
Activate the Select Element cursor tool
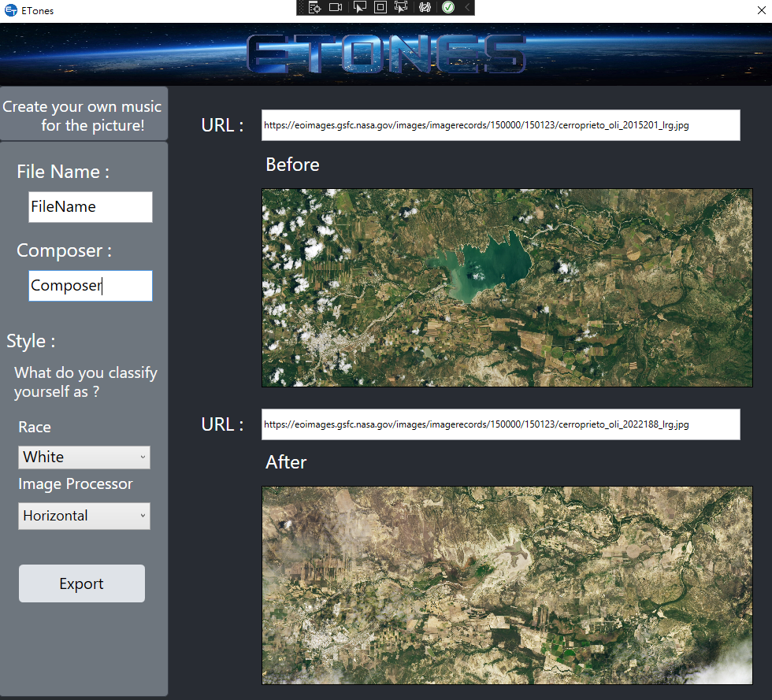[359, 7]
